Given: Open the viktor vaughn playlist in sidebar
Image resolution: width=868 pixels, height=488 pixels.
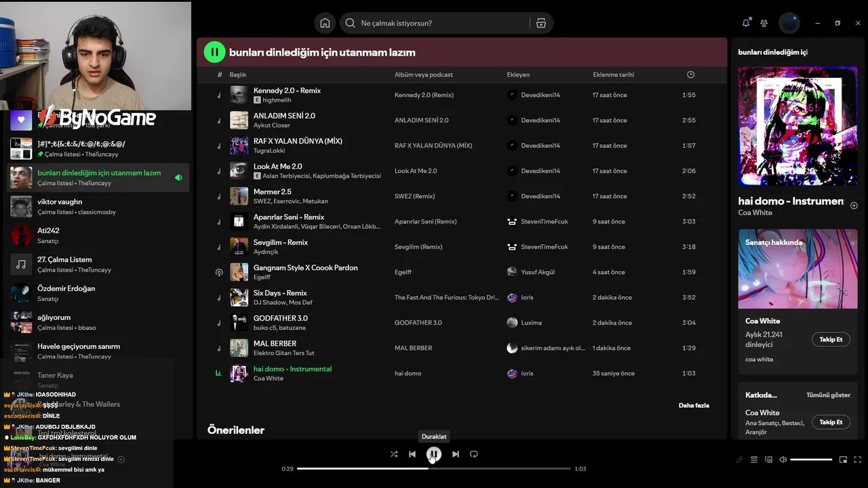Looking at the screenshot, I should click(98, 207).
